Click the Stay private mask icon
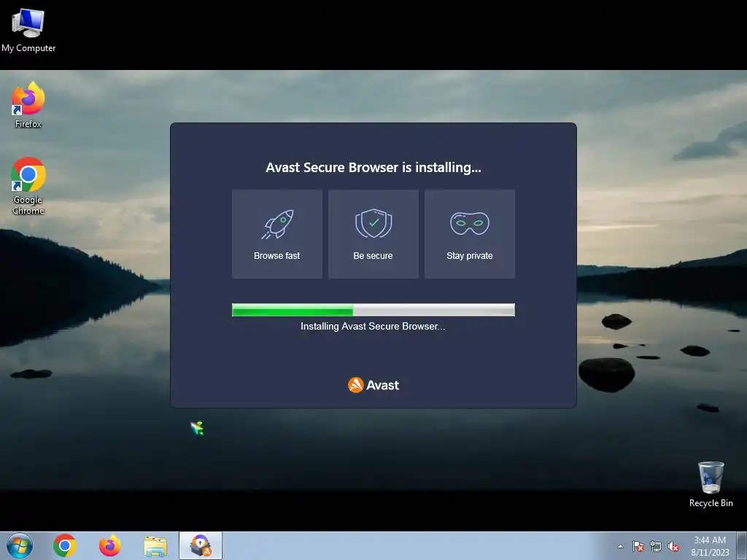Viewport: 747px width, 560px height. pos(470,223)
